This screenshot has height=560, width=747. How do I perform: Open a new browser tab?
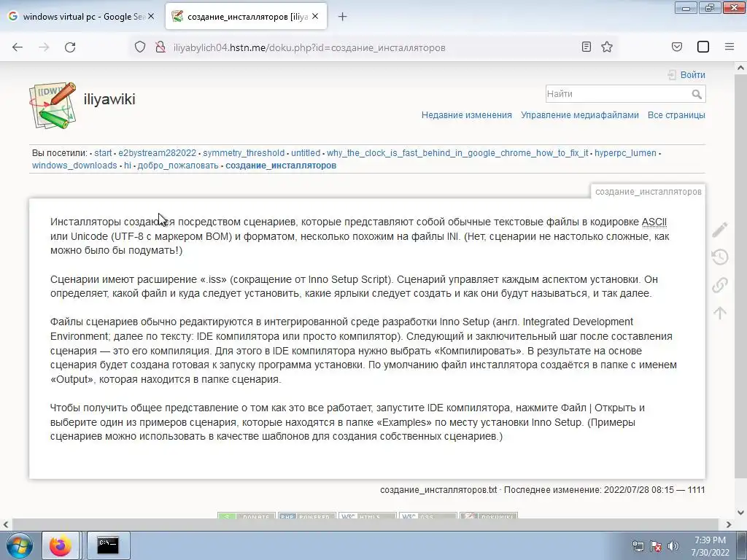click(342, 17)
